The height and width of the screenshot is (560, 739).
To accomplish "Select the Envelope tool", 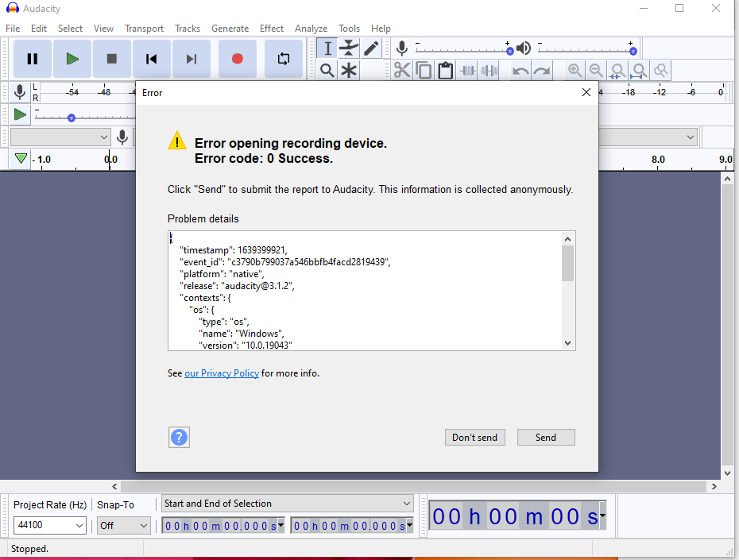I will tap(349, 48).
